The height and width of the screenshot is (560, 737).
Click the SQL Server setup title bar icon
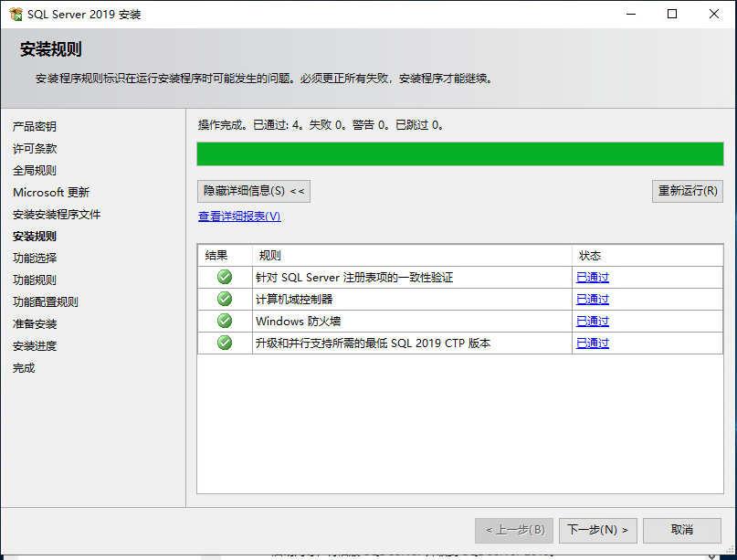(x=16, y=14)
